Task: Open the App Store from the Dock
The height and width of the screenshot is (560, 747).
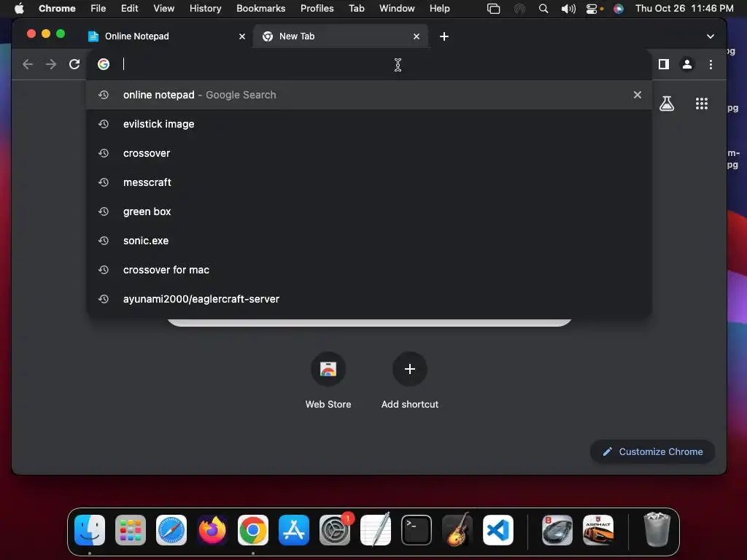Action: (x=294, y=530)
